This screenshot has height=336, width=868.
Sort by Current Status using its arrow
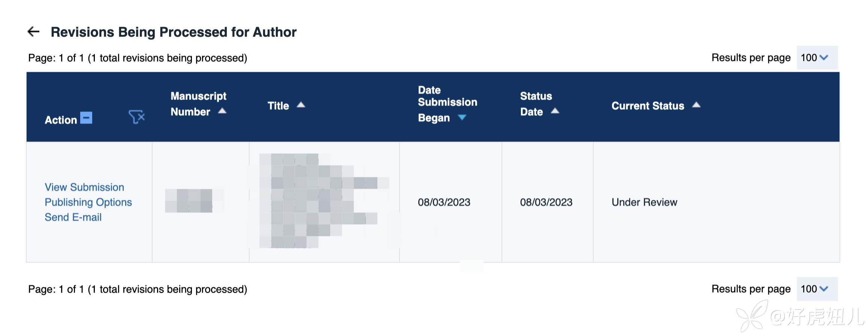pyautogui.click(x=696, y=105)
